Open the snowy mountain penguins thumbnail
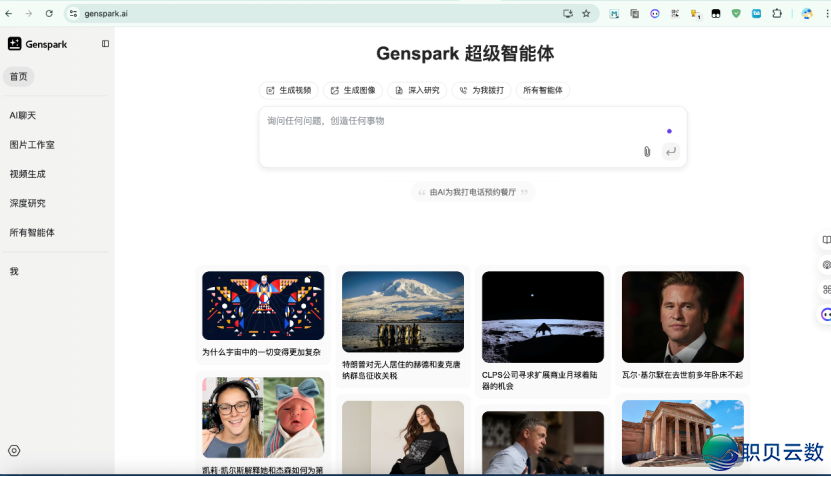 coord(403,312)
